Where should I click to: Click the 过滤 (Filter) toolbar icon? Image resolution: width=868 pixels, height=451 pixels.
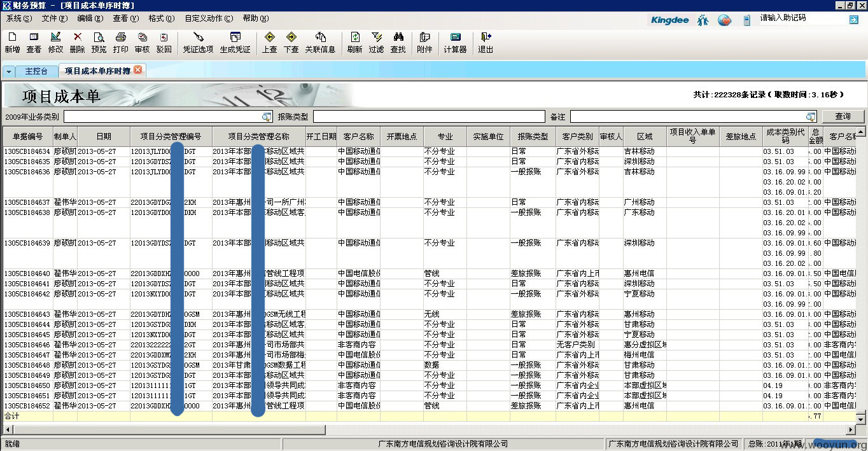coord(376,43)
